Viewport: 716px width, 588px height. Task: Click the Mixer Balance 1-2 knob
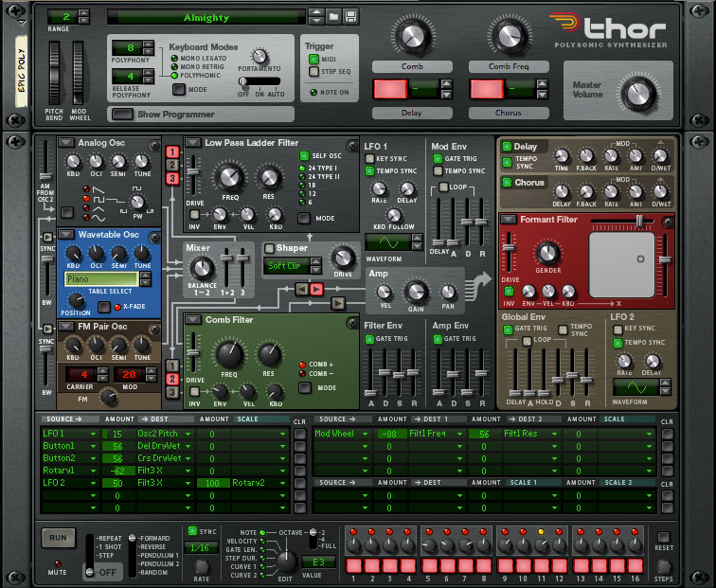[x=202, y=268]
